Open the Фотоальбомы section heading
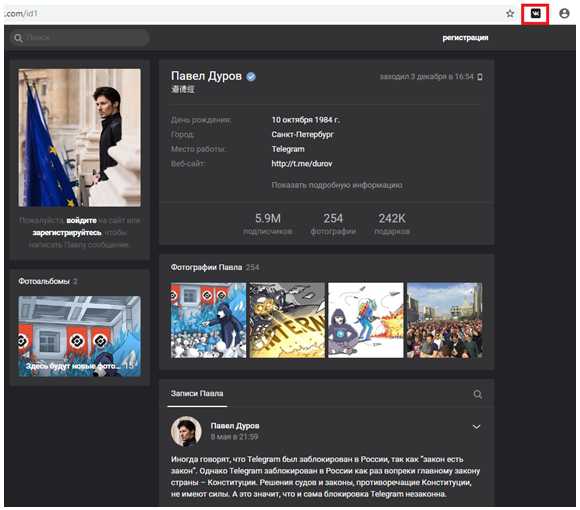 [x=44, y=281]
